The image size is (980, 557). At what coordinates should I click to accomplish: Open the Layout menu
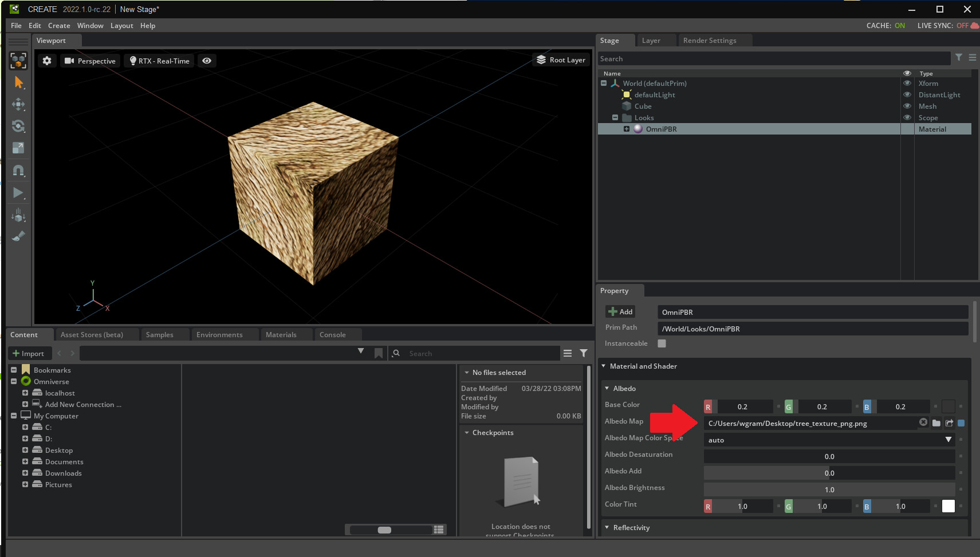click(x=121, y=26)
